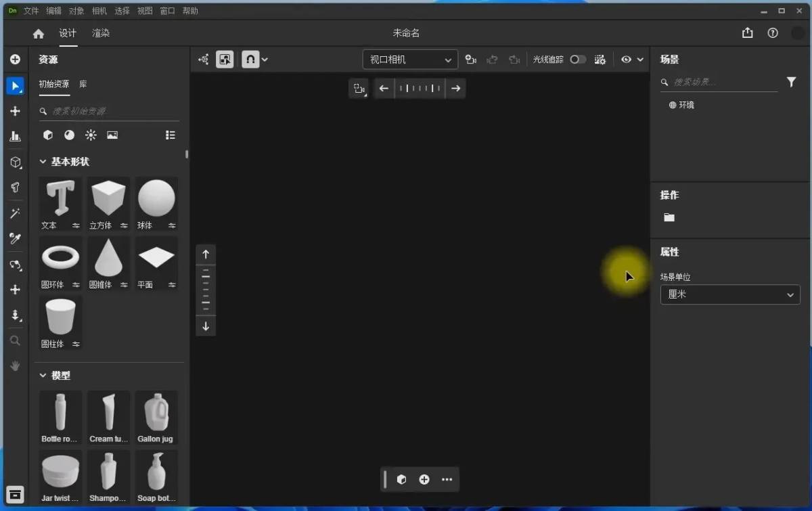The width and height of the screenshot is (812, 511).
Task: Collapse the 基本形状 section
Action: pyautogui.click(x=43, y=162)
